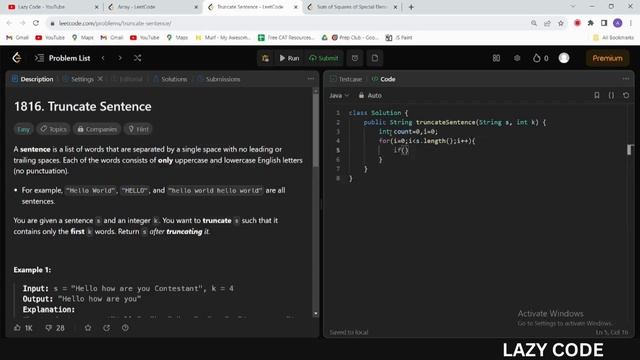Switch to the Testcase tab
The width and height of the screenshot is (640, 360).
pyautogui.click(x=346, y=79)
